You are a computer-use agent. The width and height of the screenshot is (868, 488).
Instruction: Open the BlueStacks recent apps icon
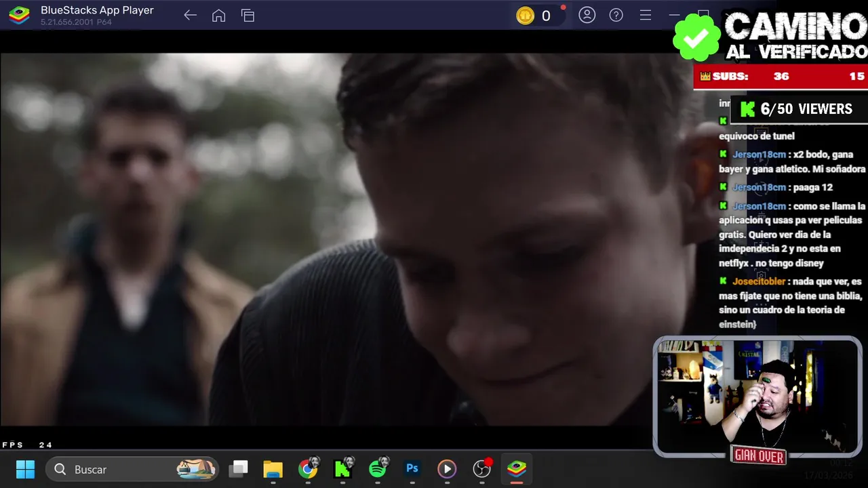(248, 16)
